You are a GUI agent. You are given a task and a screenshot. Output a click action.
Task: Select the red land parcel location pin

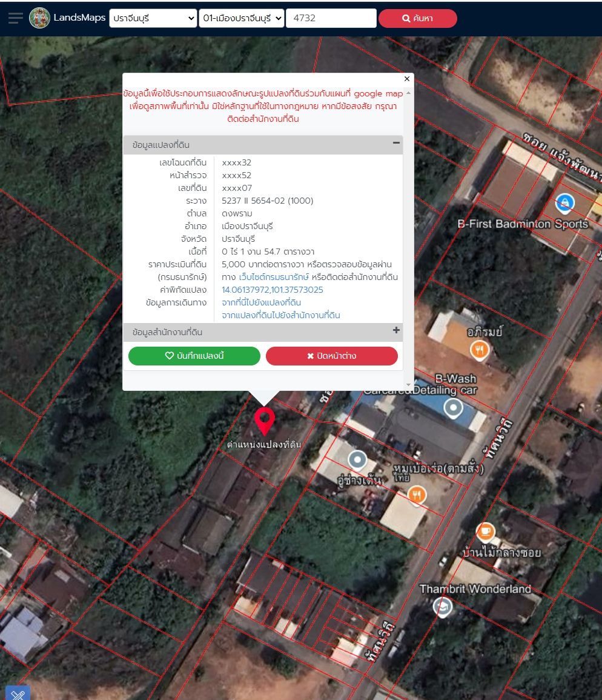(264, 421)
